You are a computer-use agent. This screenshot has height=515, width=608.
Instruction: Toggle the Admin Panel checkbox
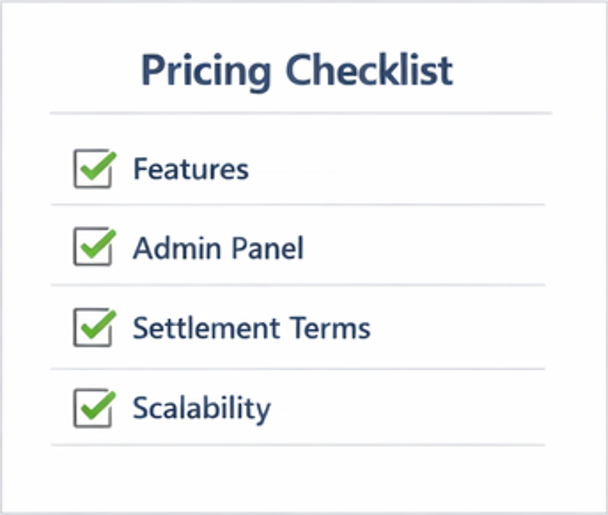coord(93,248)
